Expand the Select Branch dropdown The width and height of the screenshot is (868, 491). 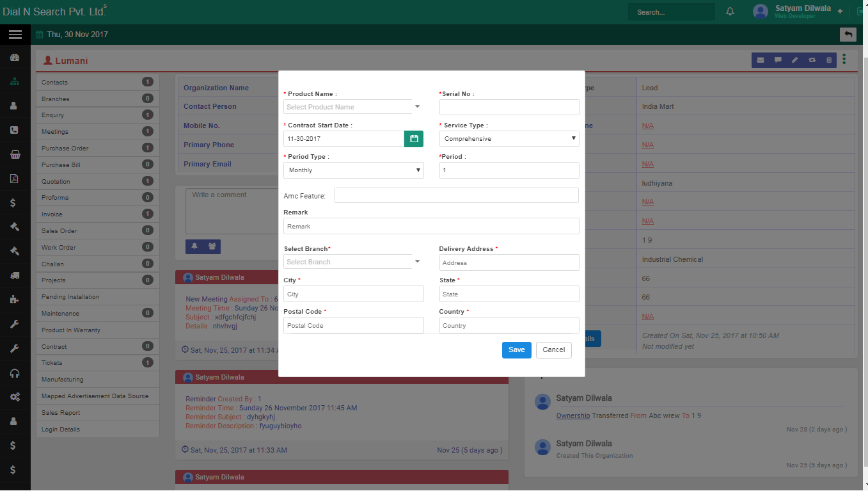[x=352, y=262]
